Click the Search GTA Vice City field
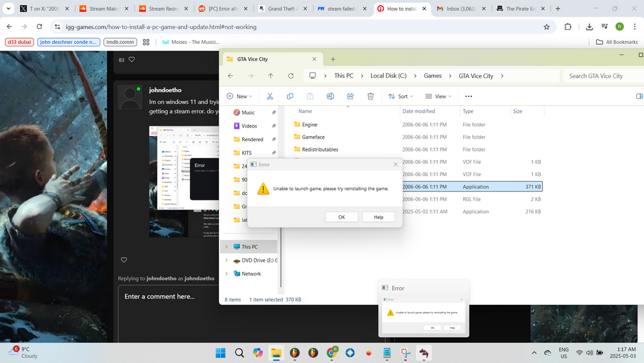 point(603,75)
